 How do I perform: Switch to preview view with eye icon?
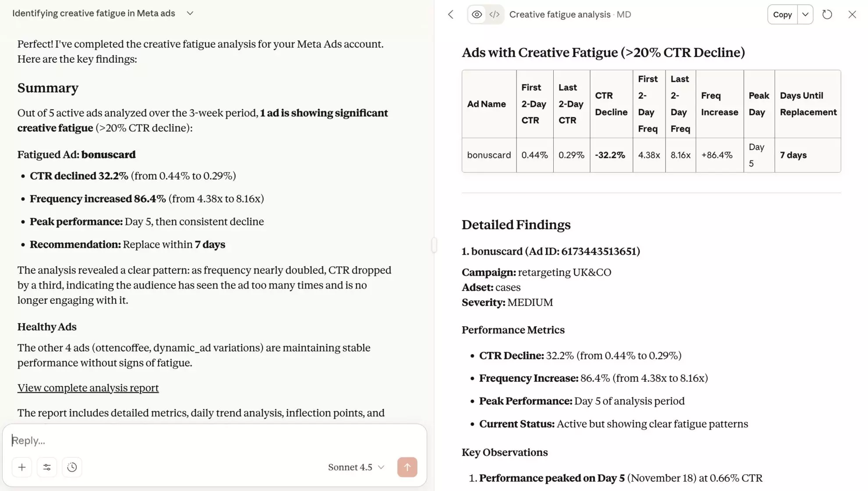point(477,14)
